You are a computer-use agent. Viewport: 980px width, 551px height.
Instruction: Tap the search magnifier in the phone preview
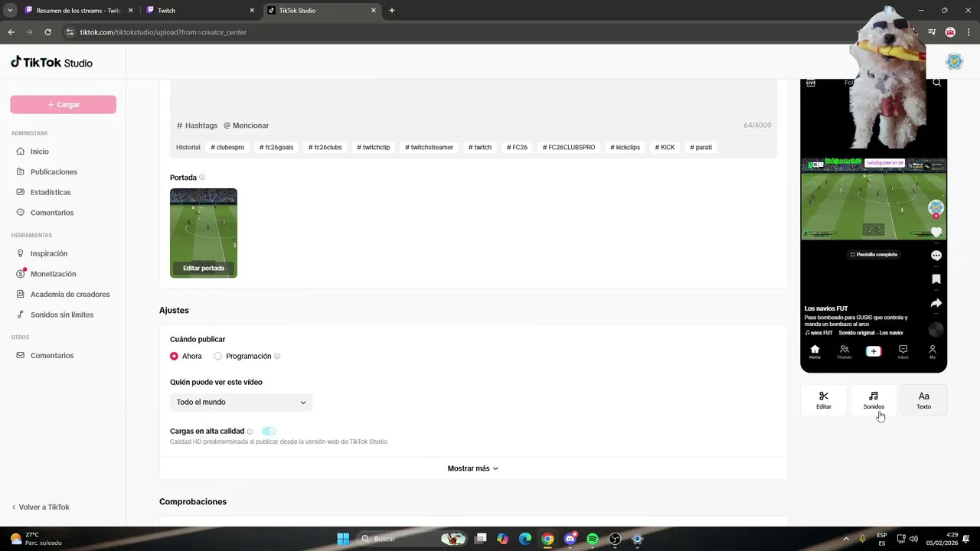point(936,83)
